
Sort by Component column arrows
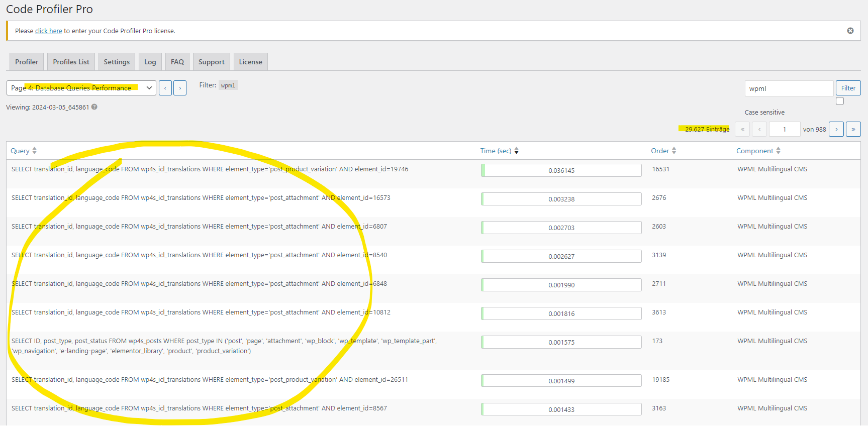point(778,151)
